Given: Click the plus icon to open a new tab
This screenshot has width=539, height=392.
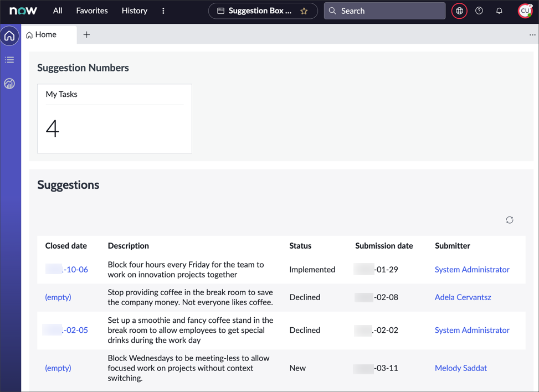Looking at the screenshot, I should point(86,34).
